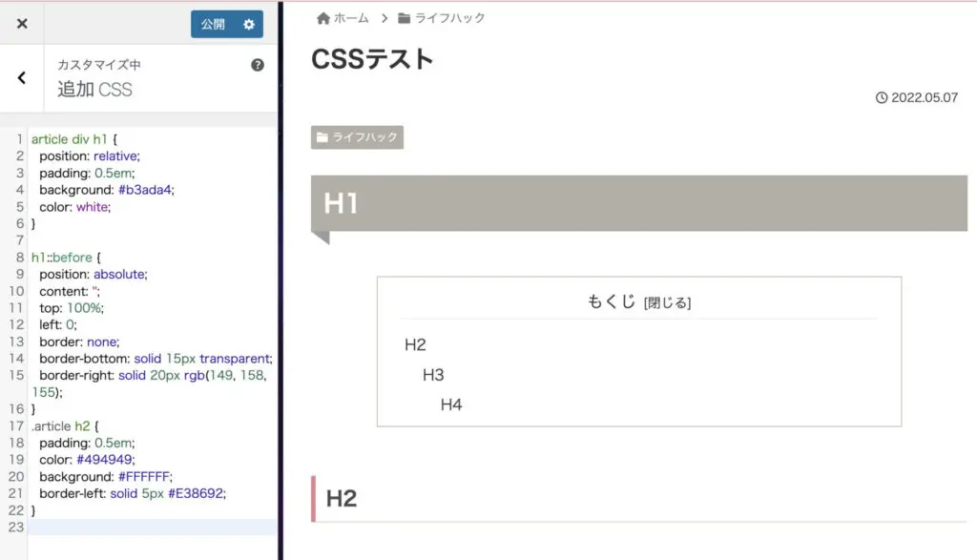
Task: Click the 'article div h1 {' selector line
Action: tap(74, 139)
